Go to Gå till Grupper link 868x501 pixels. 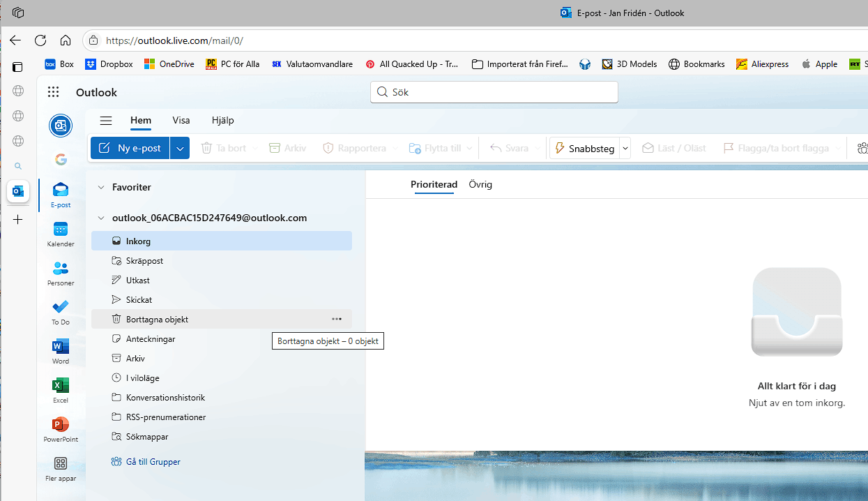tap(146, 462)
